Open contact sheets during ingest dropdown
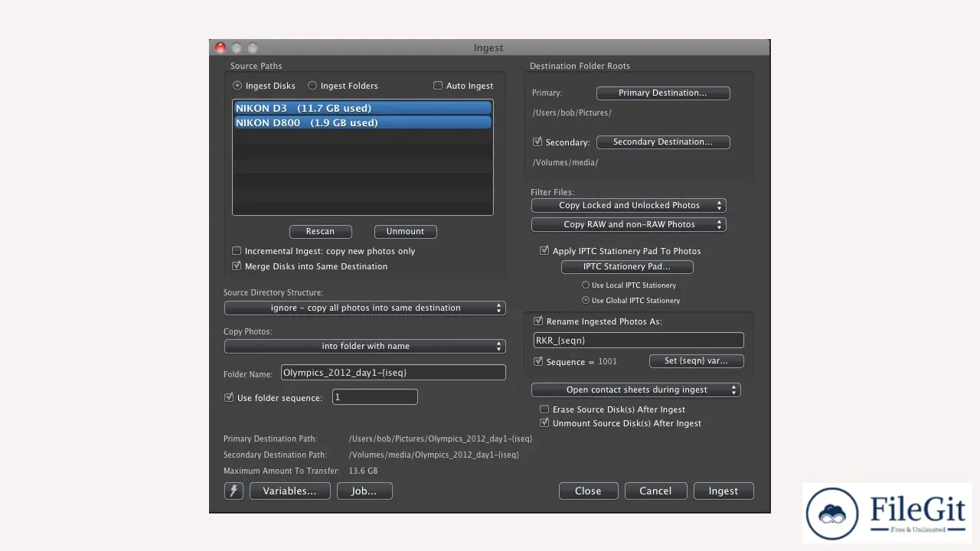980x551 pixels. (x=635, y=390)
